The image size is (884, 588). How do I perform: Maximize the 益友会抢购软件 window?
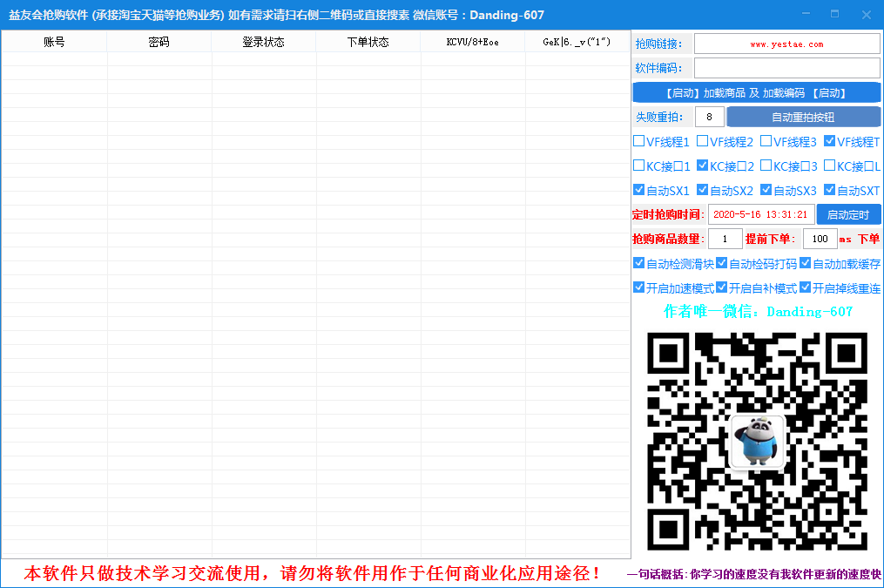click(x=835, y=14)
